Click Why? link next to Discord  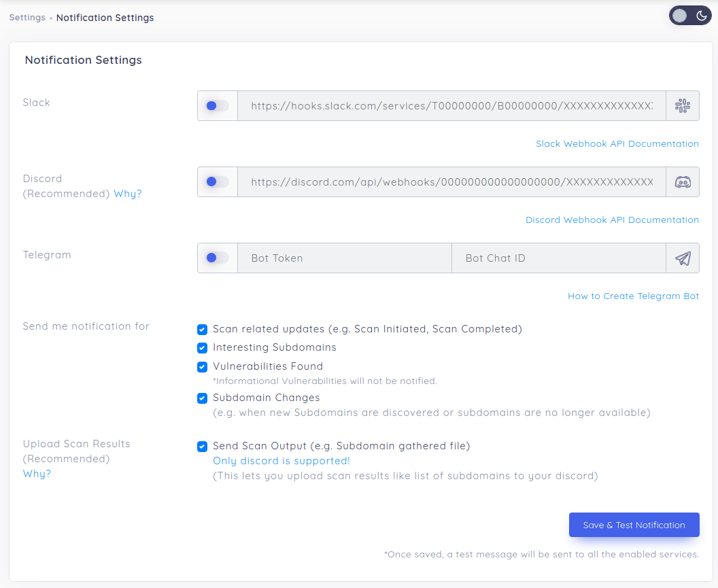coord(128,194)
